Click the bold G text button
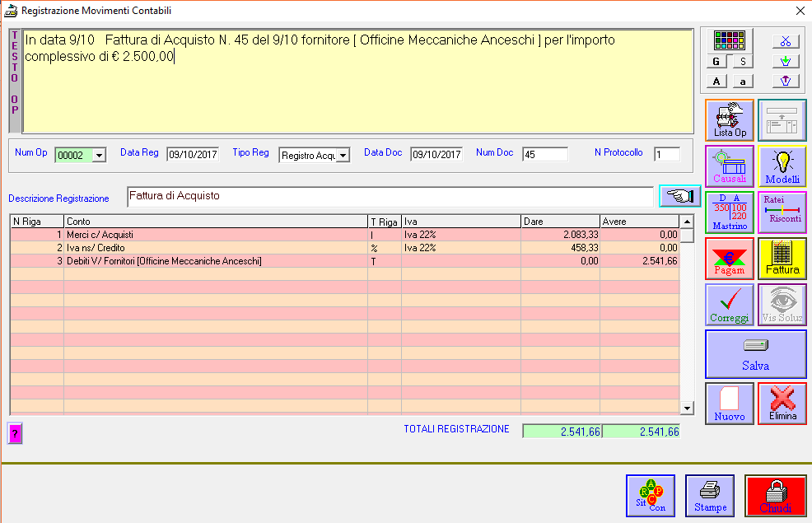The image size is (812, 523). [716, 62]
